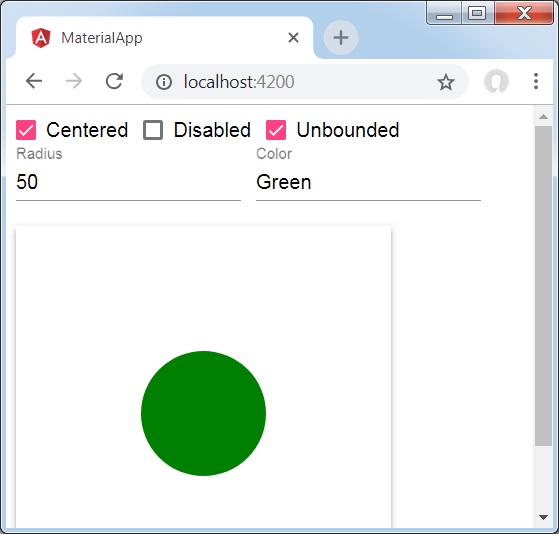Click the scrollbar down arrow

pyautogui.click(x=543, y=517)
